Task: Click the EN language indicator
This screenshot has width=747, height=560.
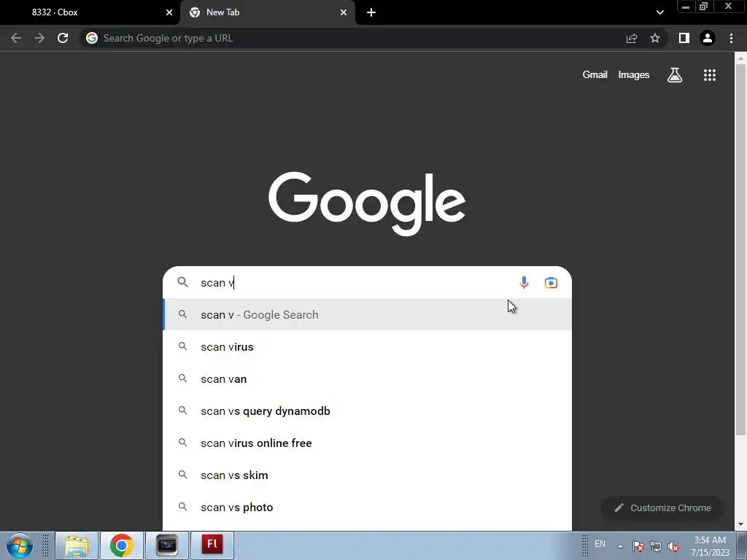Action: pos(600,544)
